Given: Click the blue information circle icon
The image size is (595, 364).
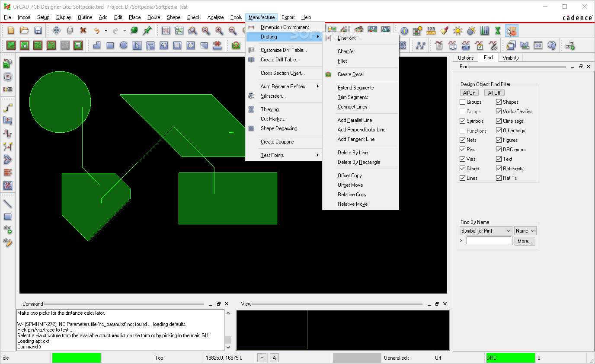Looking at the screenshot, I should 404,31.
